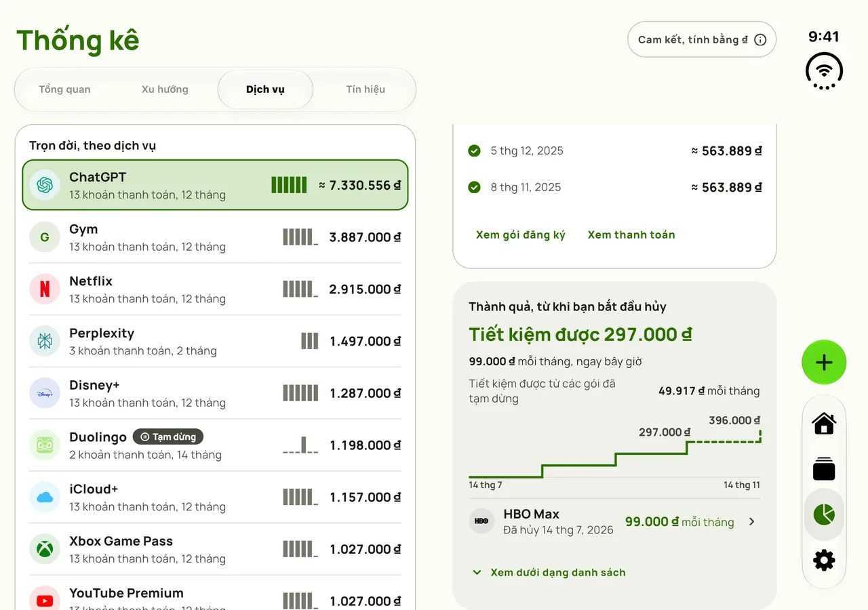The height and width of the screenshot is (610, 868).
Task: Click the info icon beside Cam kết
Action: click(x=760, y=39)
